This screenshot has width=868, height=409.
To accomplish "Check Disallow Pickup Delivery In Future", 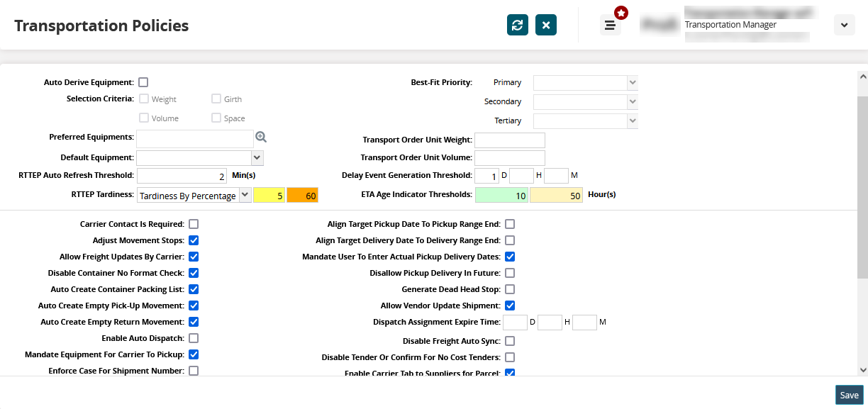I will [x=510, y=273].
